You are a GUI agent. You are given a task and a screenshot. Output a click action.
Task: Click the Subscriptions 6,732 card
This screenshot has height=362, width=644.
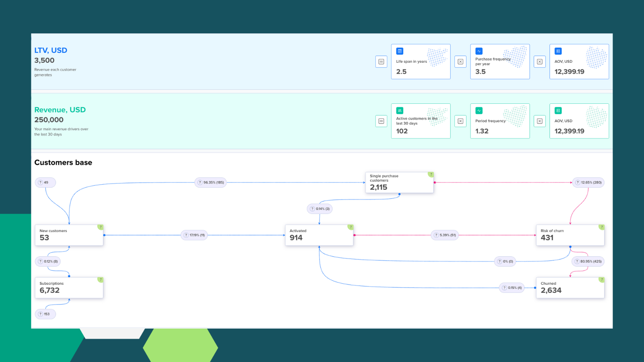(69, 287)
